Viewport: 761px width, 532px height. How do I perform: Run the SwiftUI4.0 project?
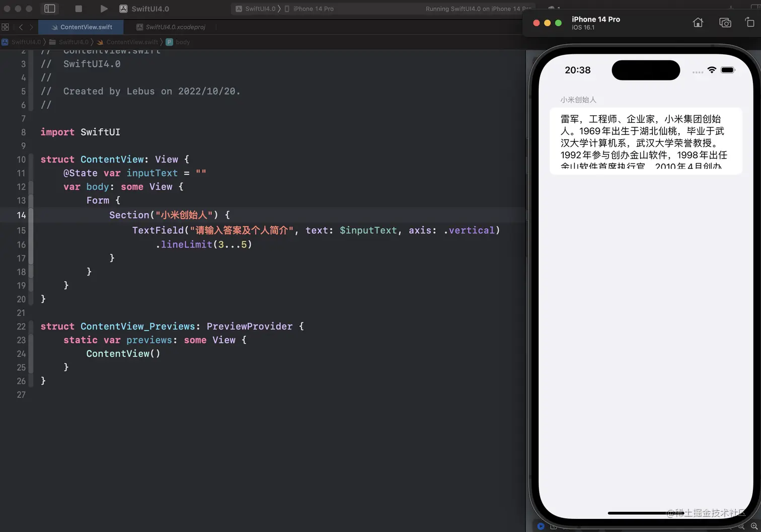(104, 9)
